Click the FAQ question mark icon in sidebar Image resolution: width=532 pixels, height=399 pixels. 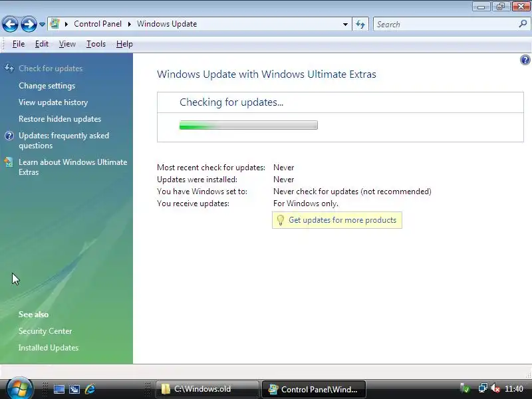9,136
